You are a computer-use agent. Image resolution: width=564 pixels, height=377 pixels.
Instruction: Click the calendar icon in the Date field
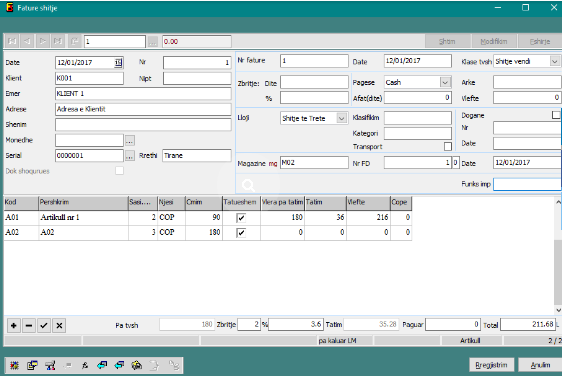click(118, 63)
